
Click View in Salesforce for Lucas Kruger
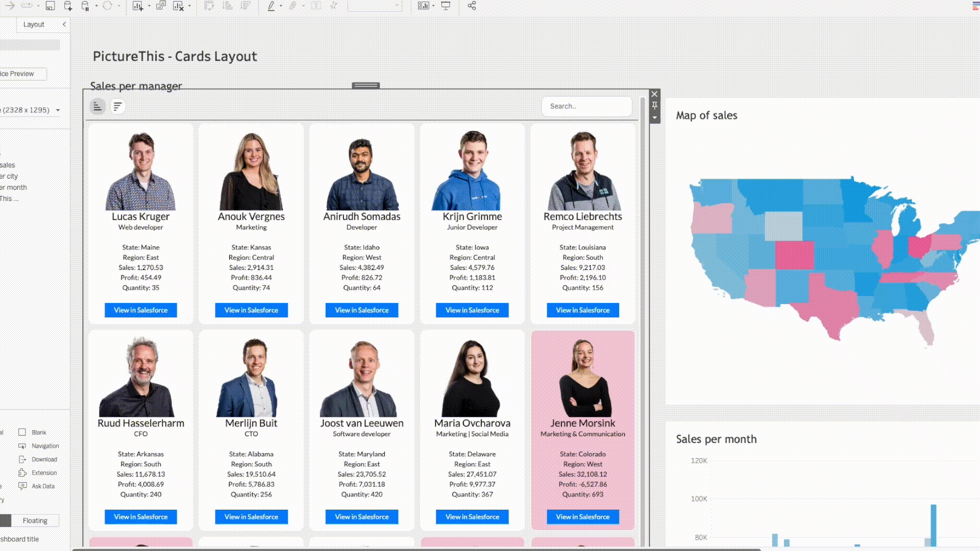(x=141, y=310)
